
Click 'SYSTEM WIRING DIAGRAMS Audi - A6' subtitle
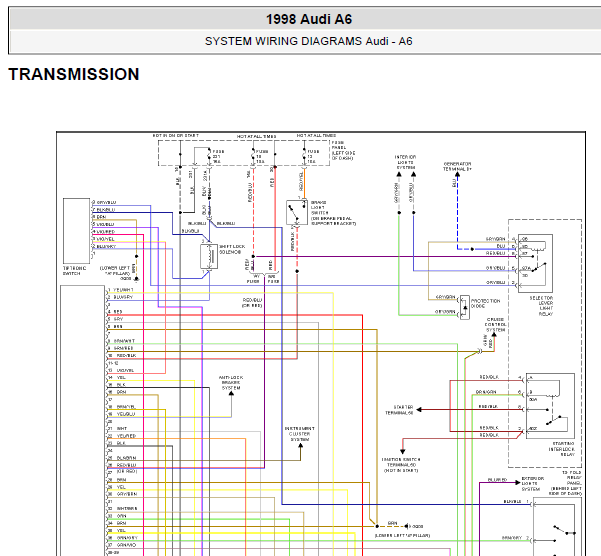point(309,41)
